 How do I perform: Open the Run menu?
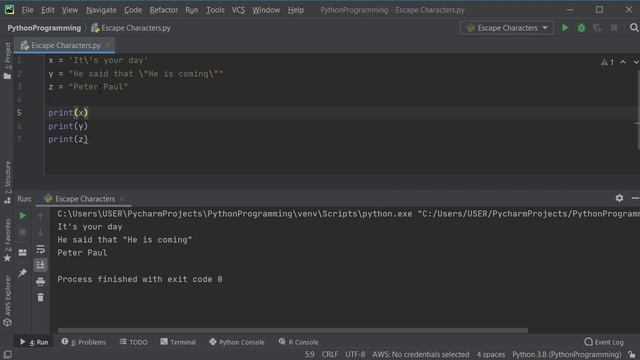pos(191,10)
